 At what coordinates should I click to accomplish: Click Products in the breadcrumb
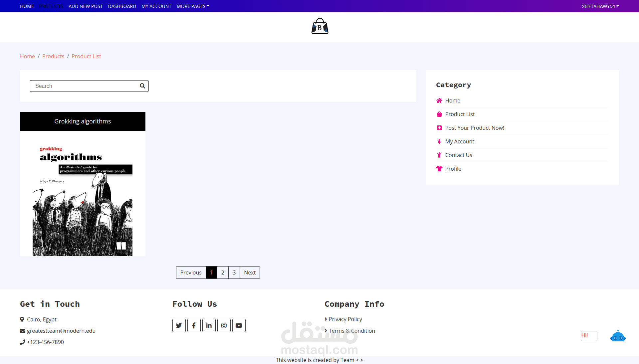(53, 56)
